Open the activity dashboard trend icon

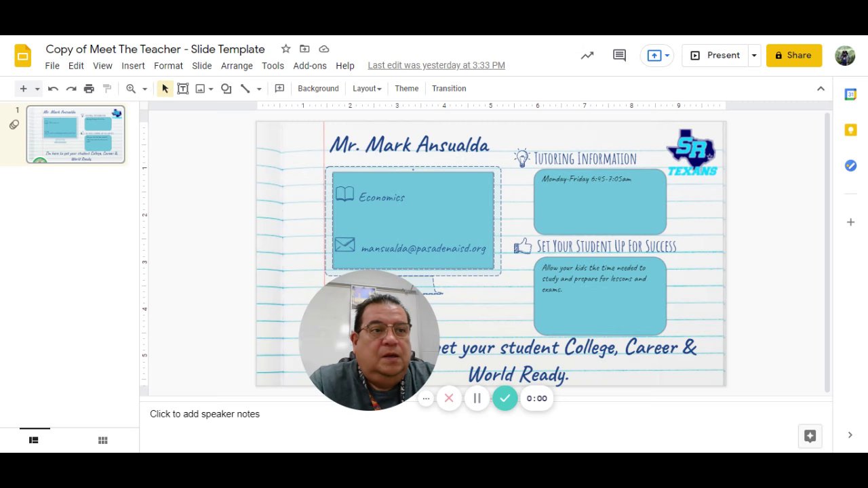587,56
